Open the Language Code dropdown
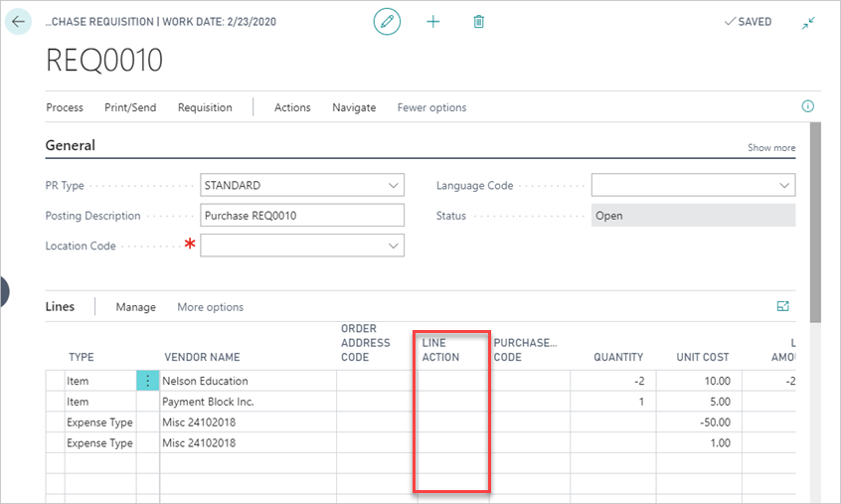The image size is (841, 504). (x=784, y=185)
